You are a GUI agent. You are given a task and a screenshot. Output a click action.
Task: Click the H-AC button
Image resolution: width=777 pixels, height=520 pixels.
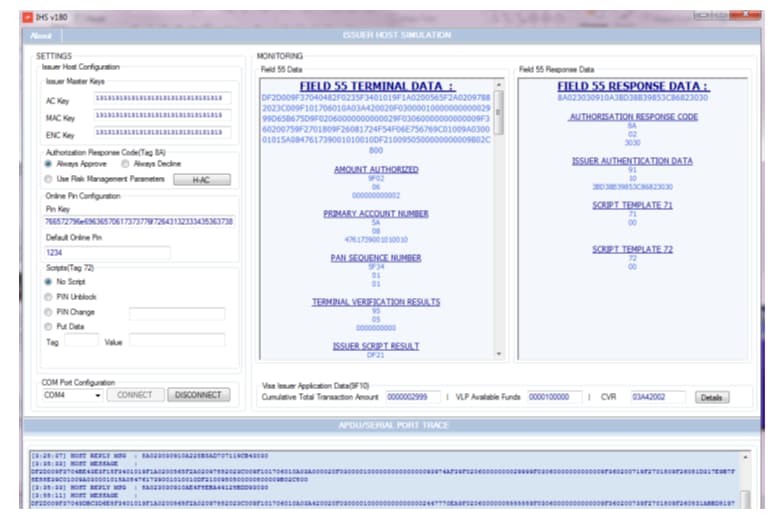(x=203, y=179)
